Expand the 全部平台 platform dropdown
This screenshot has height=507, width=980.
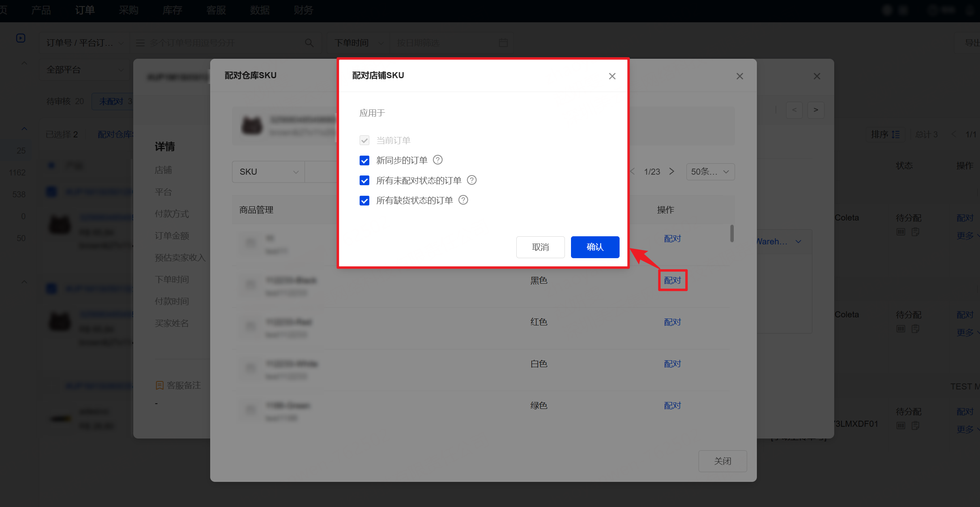click(84, 70)
